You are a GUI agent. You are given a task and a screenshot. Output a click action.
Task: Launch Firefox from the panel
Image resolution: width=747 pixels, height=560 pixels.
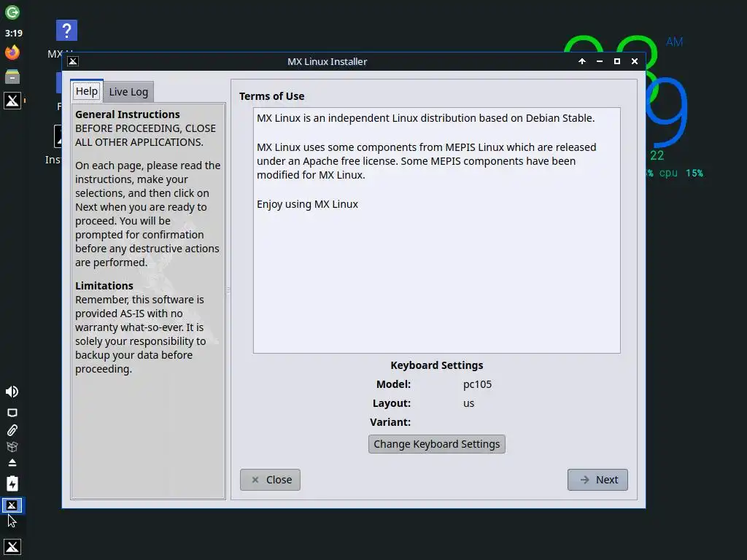tap(12, 52)
